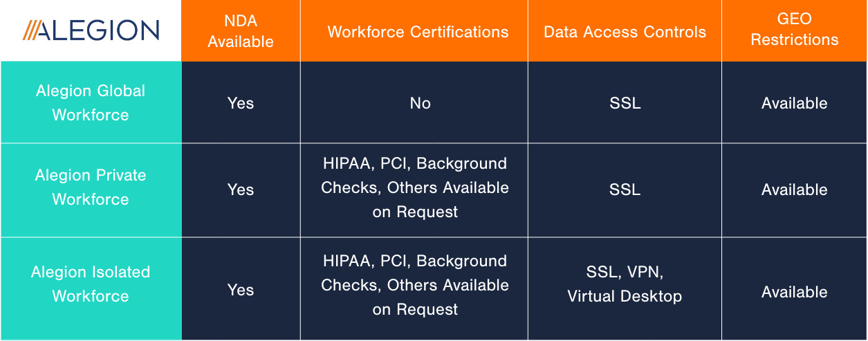Click the Alegion logo
Viewport: 868px width, 341px height.
point(91,30)
